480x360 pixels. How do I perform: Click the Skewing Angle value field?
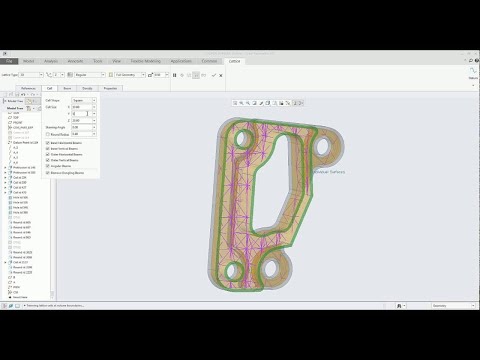(x=82, y=127)
